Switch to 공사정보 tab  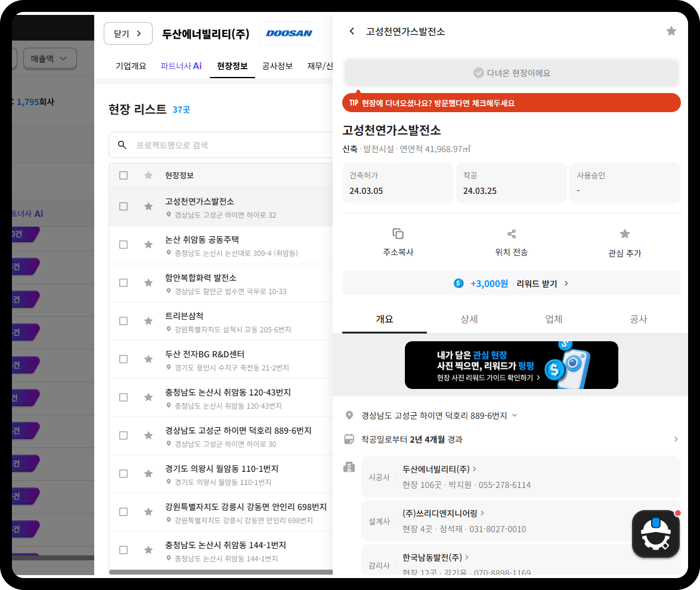pos(277,66)
